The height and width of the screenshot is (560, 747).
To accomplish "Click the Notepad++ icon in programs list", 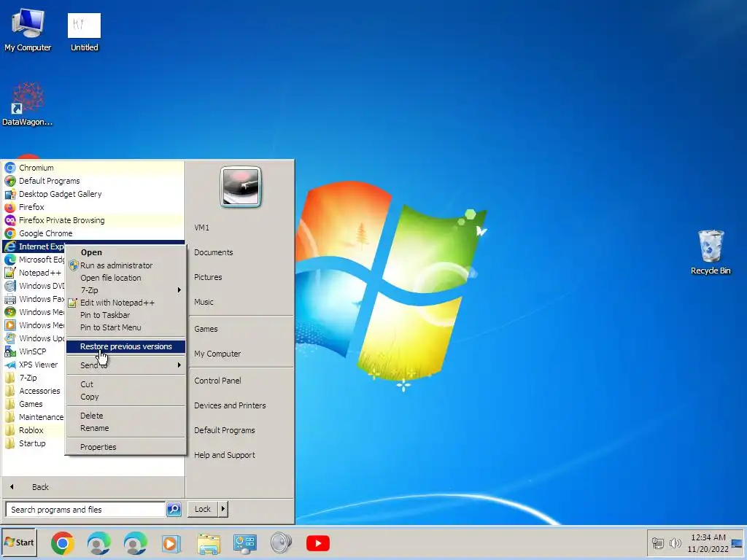I will coord(10,273).
